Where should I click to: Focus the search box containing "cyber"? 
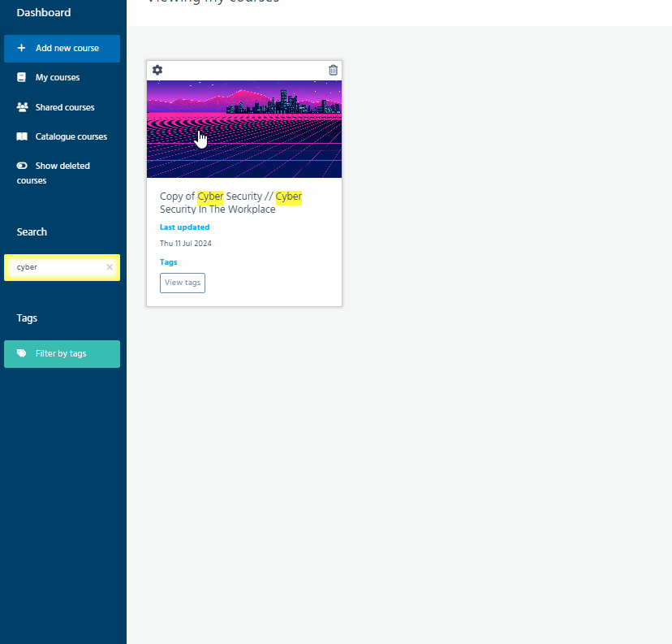(x=58, y=267)
